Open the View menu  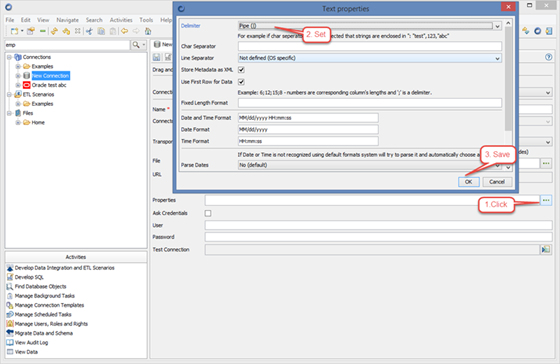pos(43,20)
